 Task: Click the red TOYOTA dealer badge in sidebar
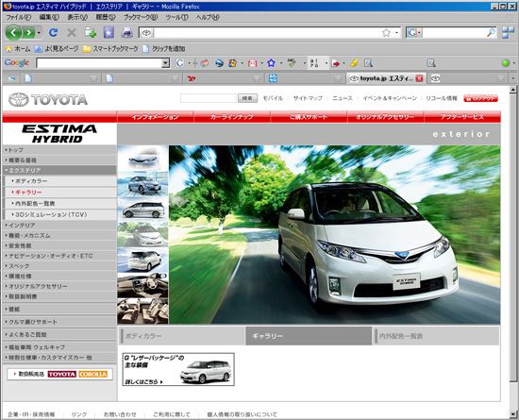pyautogui.click(x=62, y=374)
